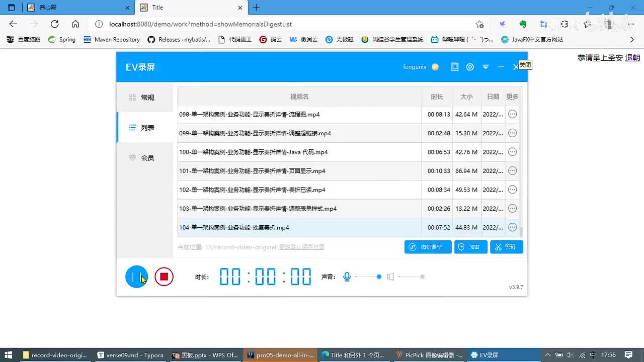The width and height of the screenshot is (644, 362).
Task: Expand the bookmarks bar overflow chevron
Action: pos(632,39)
